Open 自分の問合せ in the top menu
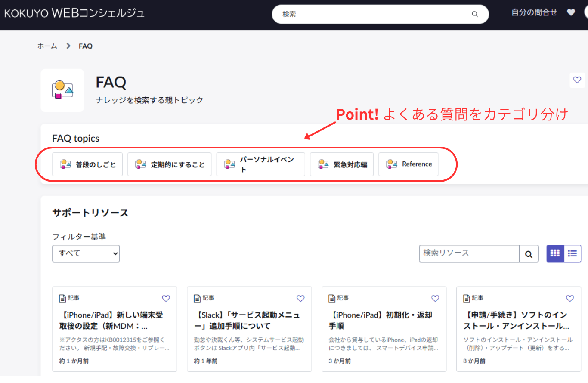 [x=534, y=12]
